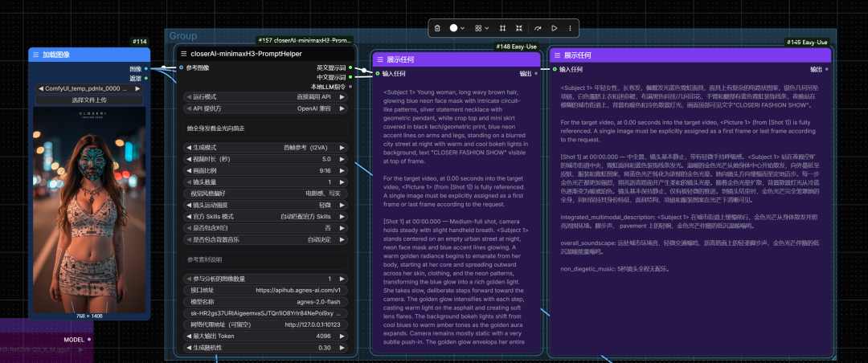This screenshot has height=363, width=868.
Task: Click the 参考图像 input slot
Action: pos(181,67)
